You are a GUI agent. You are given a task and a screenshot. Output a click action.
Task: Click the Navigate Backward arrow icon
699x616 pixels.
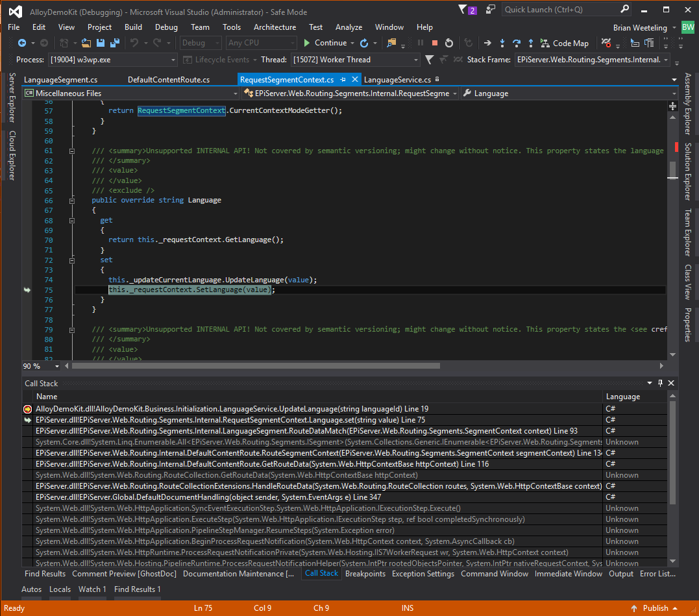coord(21,43)
